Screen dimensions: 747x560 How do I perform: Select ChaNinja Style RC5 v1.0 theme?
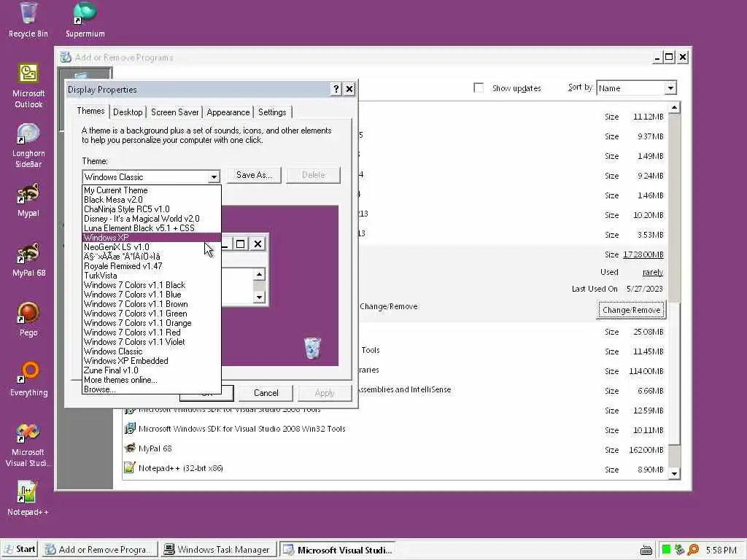tap(152, 209)
